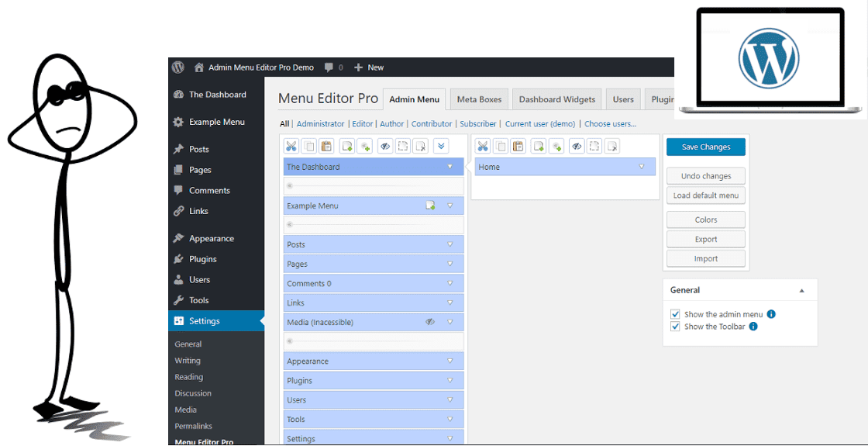Select the Administrator role link
868x446 pixels.
point(321,123)
